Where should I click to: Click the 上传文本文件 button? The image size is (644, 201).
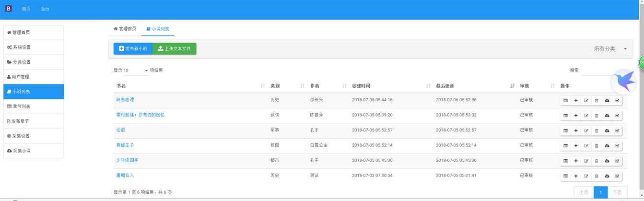174,48
